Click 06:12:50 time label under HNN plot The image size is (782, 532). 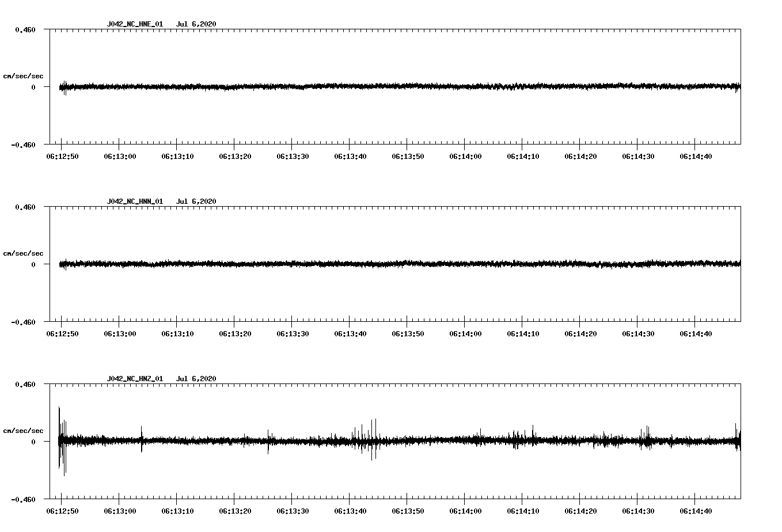pyautogui.click(x=62, y=334)
